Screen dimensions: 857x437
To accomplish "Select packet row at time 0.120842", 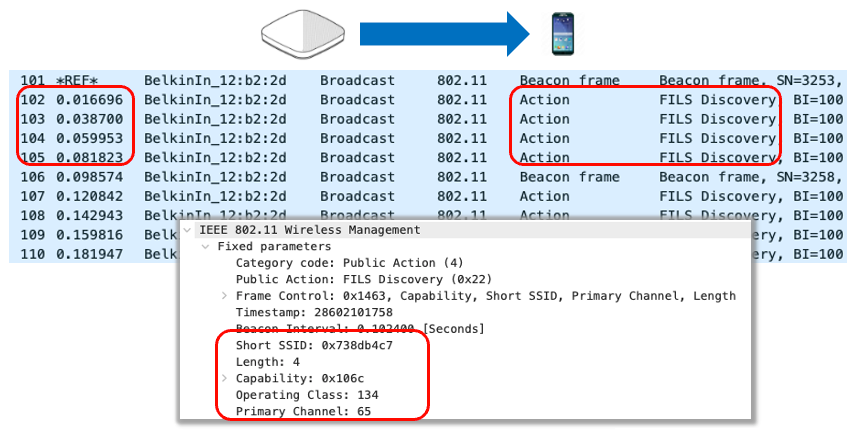I will pyautogui.click(x=428, y=196).
